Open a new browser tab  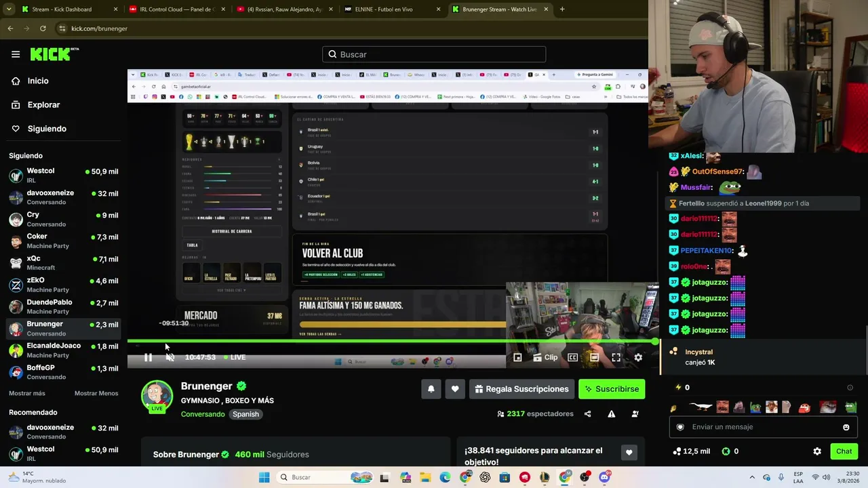[562, 9]
